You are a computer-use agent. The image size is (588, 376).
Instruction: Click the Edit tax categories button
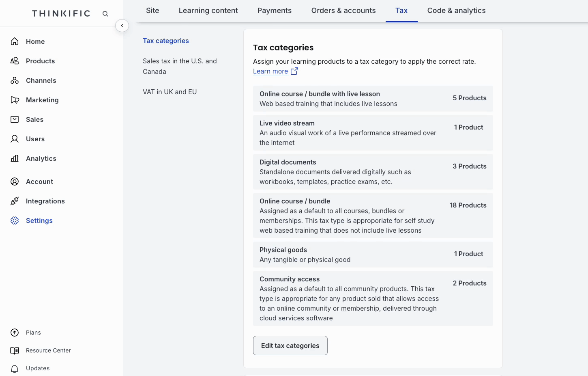(290, 346)
